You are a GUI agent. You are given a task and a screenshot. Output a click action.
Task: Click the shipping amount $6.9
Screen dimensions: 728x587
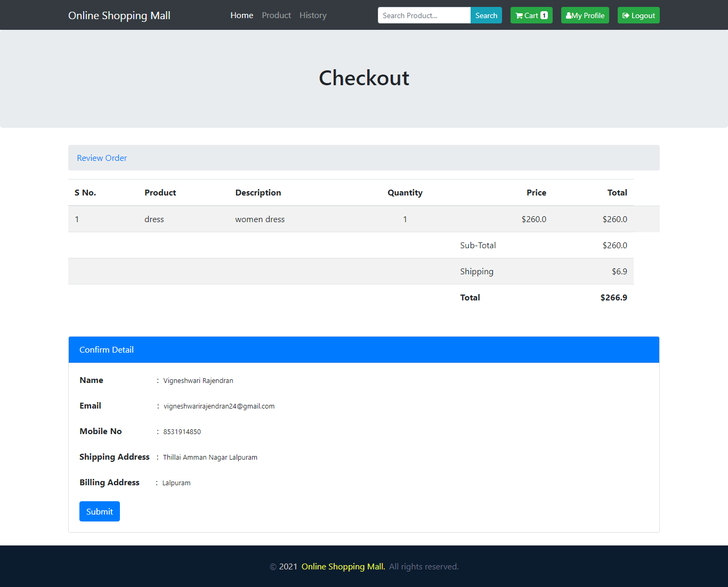[619, 271]
